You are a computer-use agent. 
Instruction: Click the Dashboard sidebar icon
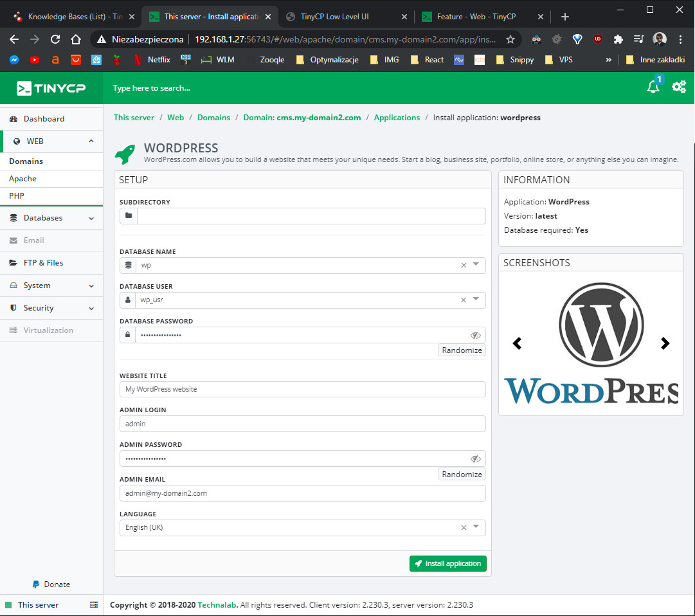click(x=14, y=119)
